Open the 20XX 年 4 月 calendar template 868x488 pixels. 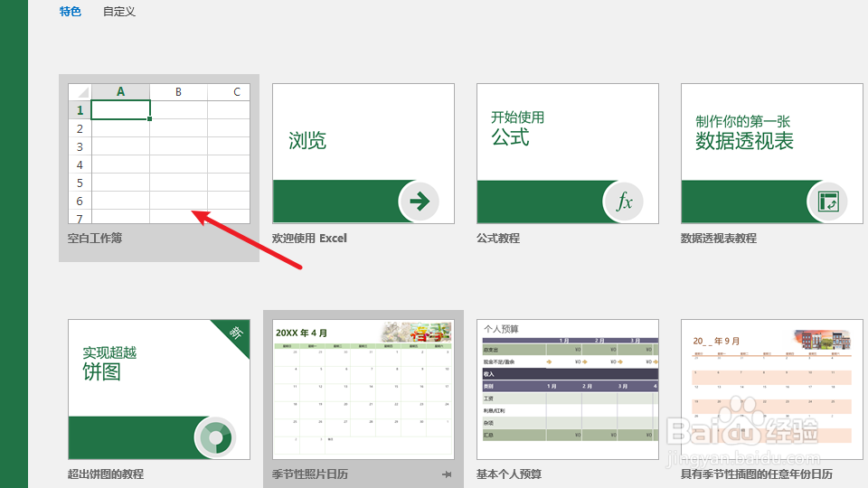(363, 389)
